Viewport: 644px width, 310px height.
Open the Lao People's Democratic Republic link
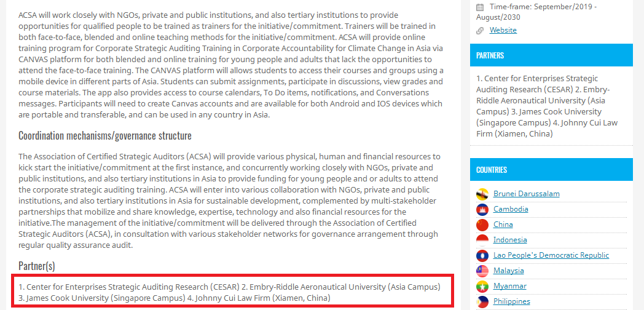tap(551, 255)
